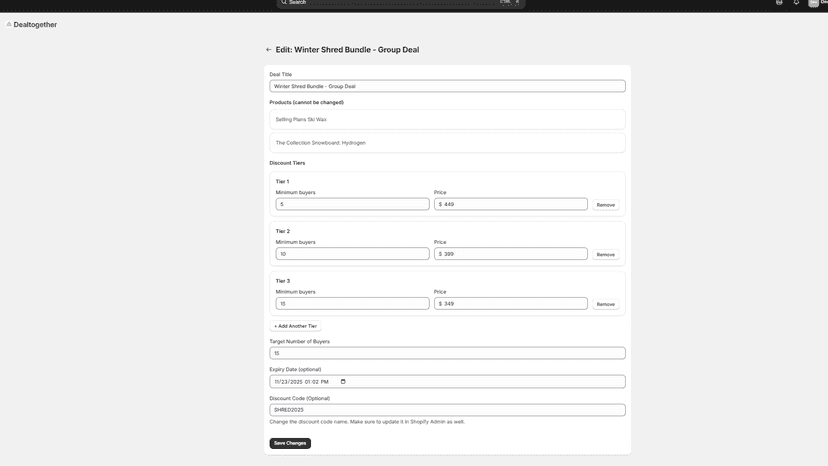
Task: Click the magnifier icon in Search bar
Action: pyautogui.click(x=284, y=2)
